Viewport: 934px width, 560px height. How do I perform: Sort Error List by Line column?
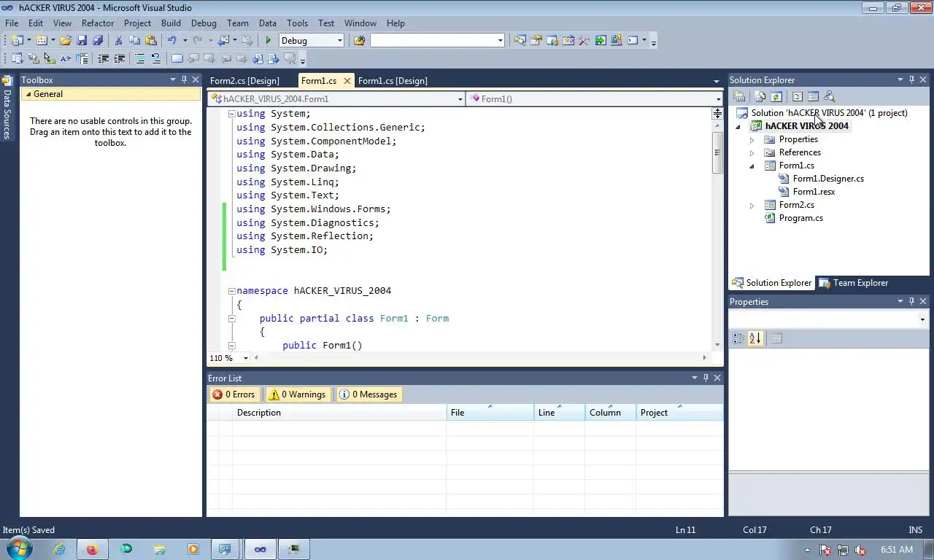(x=559, y=413)
